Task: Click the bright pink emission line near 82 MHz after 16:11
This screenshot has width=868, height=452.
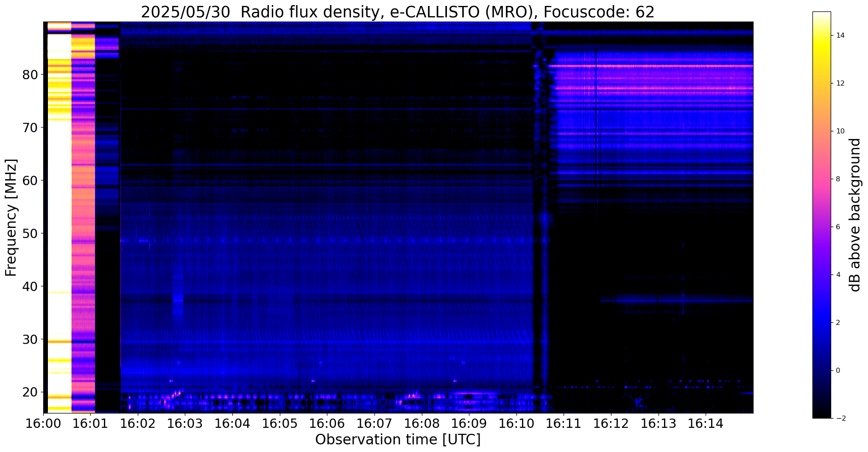Action: (x=651, y=66)
